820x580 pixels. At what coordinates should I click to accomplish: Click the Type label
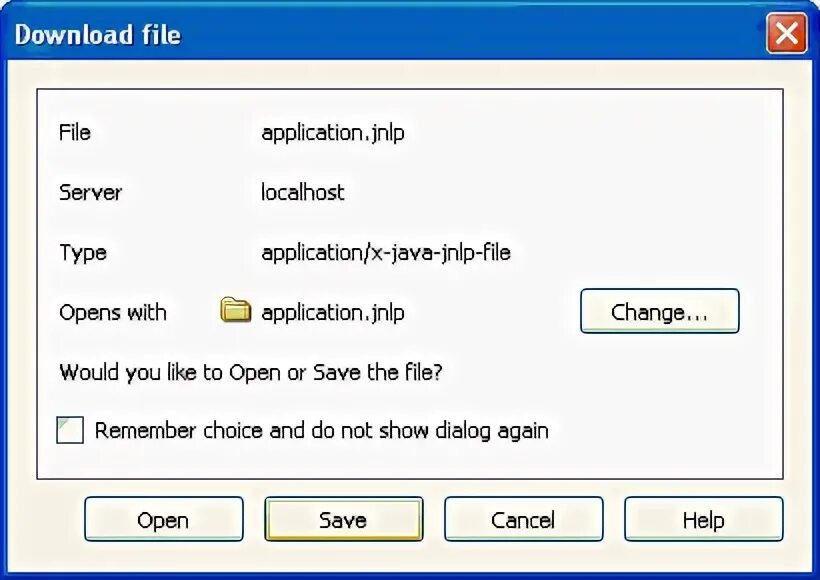click(x=83, y=252)
